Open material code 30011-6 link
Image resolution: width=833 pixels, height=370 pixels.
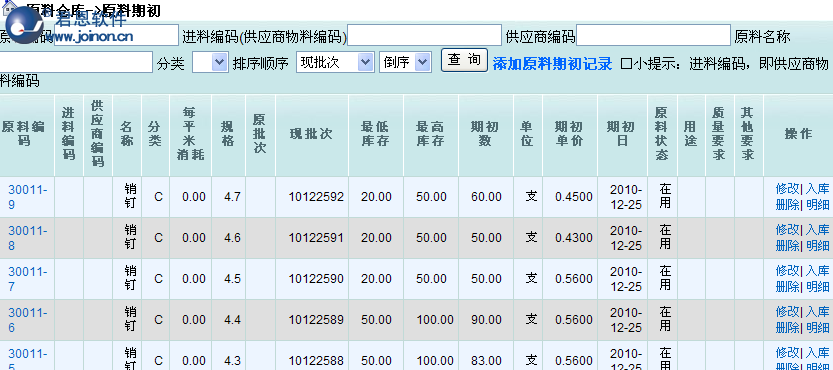(x=28, y=320)
